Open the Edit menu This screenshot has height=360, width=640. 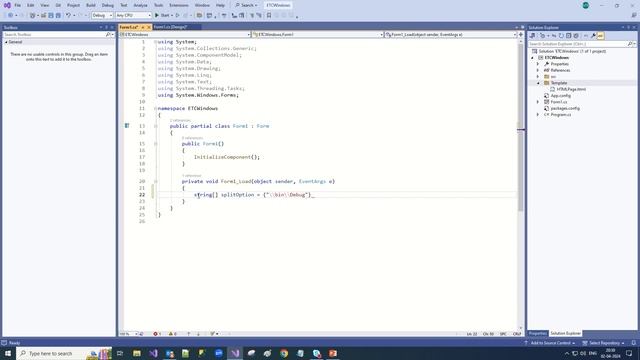point(31,5)
